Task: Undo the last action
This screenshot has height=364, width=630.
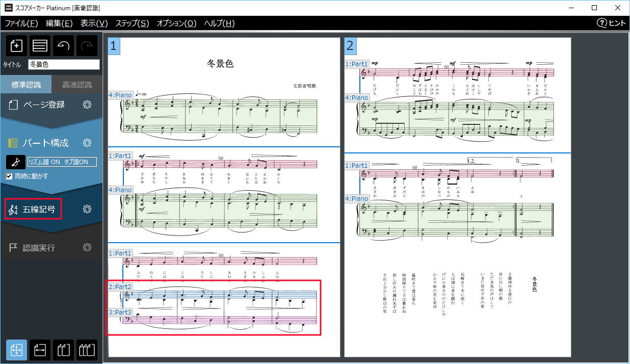Action: pyautogui.click(x=63, y=45)
